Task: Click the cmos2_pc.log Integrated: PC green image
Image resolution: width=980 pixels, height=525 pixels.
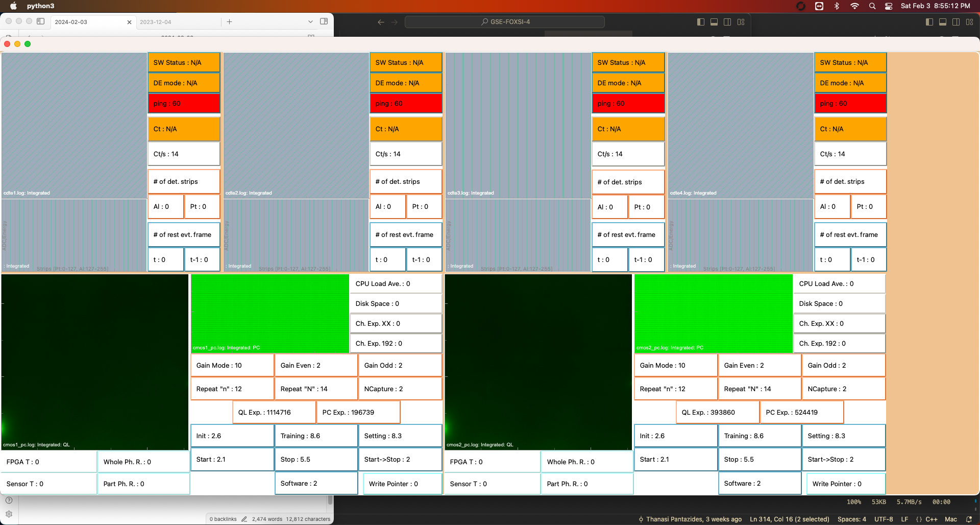Action: point(714,314)
